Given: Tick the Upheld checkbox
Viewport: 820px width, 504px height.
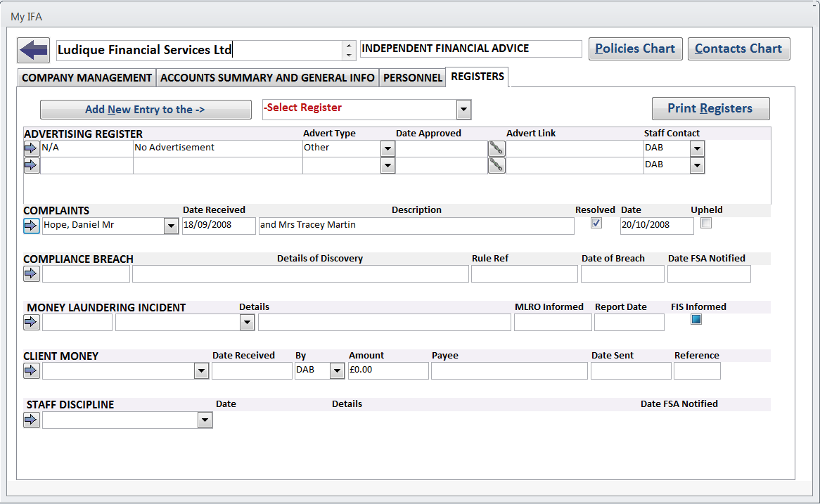Looking at the screenshot, I should coord(706,223).
